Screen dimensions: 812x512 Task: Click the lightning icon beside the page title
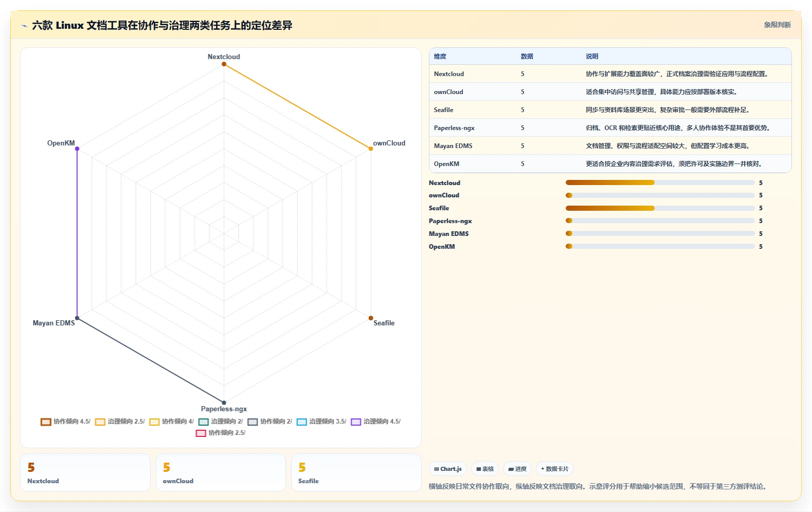coord(24,26)
